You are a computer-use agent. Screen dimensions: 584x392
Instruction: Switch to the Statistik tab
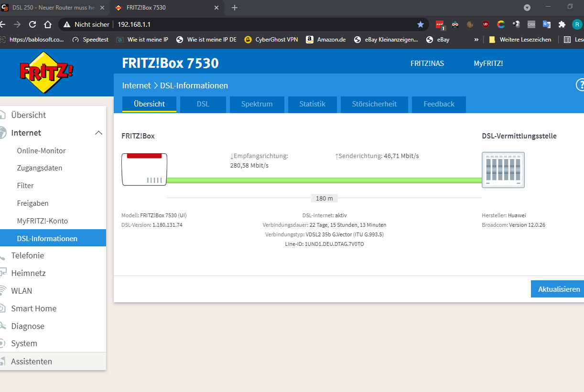click(313, 104)
